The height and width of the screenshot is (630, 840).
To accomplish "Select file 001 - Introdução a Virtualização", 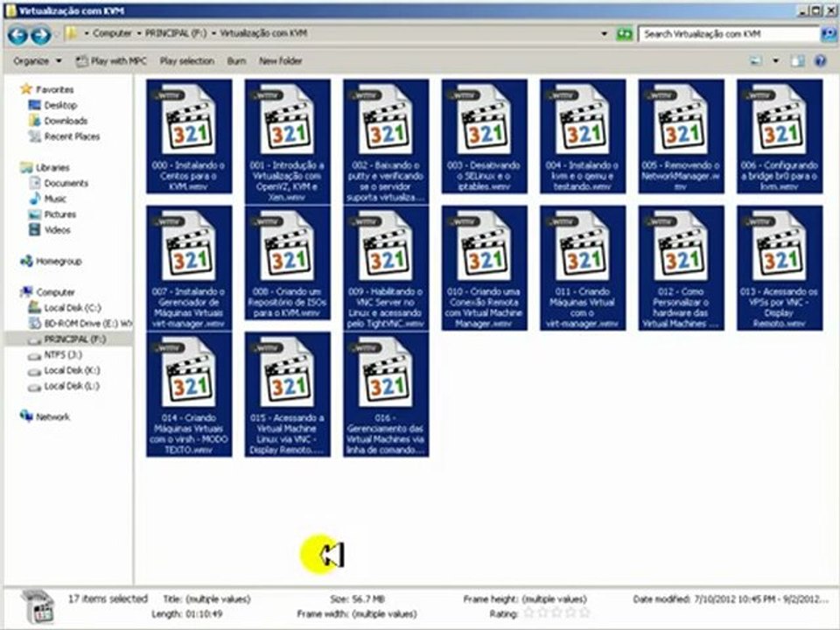I will pos(287,142).
